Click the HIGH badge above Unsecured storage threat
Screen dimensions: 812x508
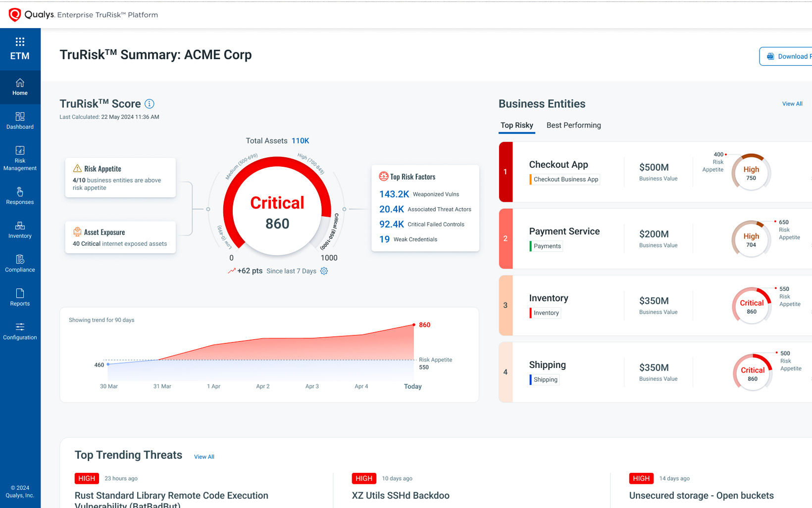coord(641,478)
